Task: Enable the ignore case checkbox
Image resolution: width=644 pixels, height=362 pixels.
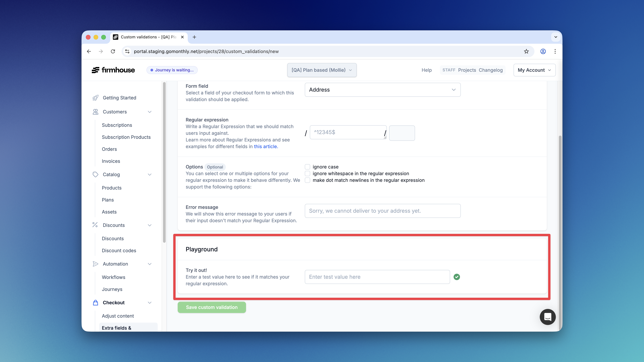Action: (307, 167)
